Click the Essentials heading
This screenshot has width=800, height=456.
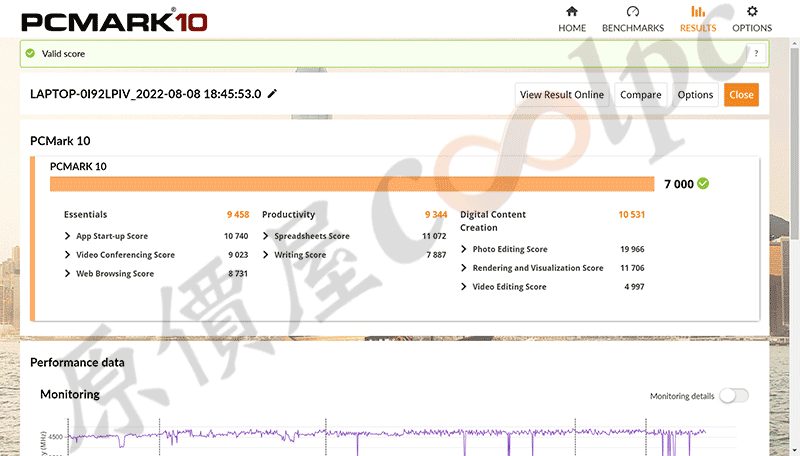(86, 215)
